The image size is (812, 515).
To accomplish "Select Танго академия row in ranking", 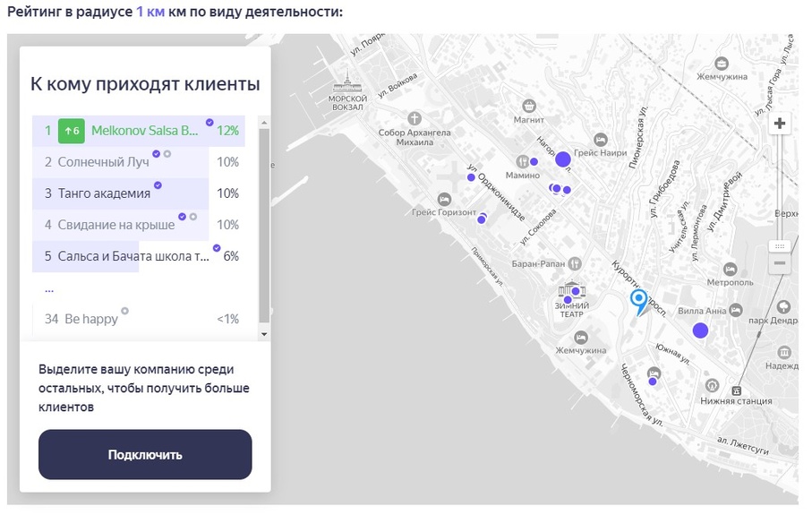I will coord(138,193).
